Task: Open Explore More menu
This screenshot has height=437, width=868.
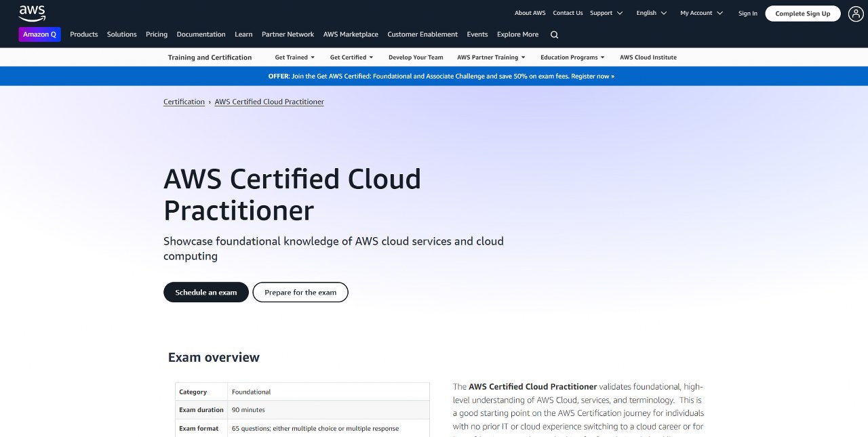Action: (x=517, y=35)
